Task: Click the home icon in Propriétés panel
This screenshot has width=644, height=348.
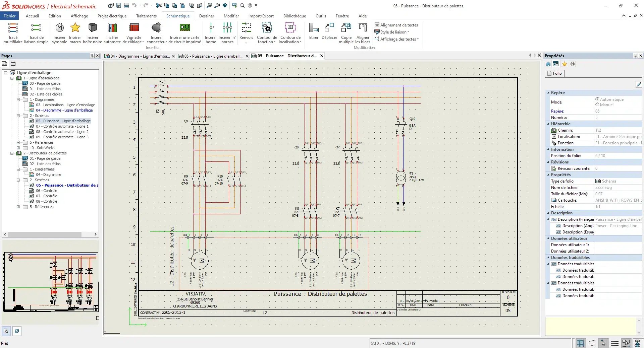Action: [548, 64]
